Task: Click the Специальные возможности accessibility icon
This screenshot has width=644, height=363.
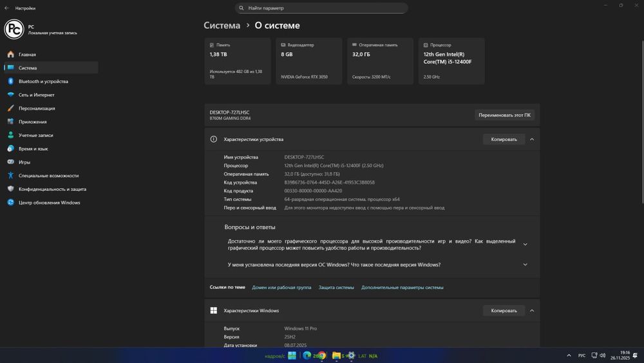Action: pyautogui.click(x=11, y=175)
